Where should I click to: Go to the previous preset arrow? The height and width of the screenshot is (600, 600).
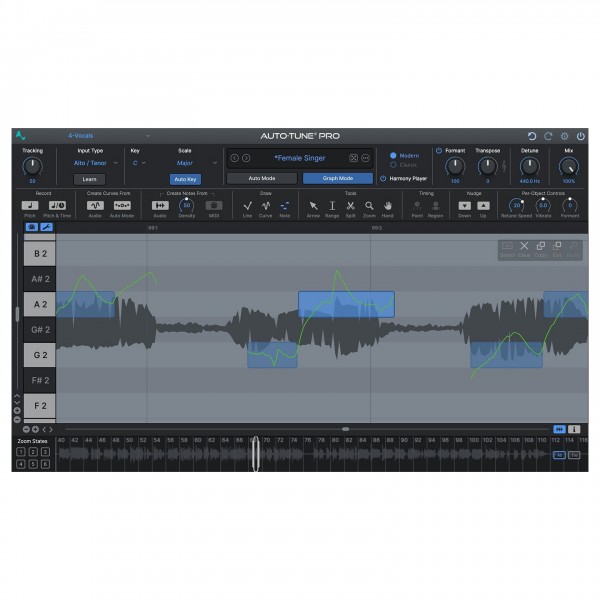point(235,158)
